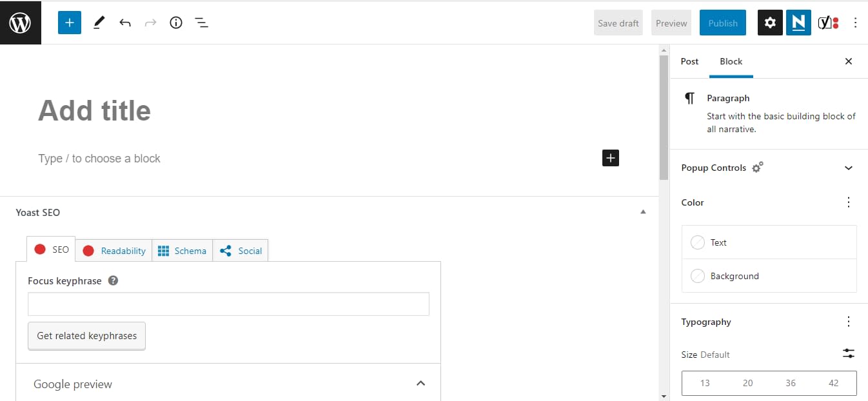Open the Color options menu

(x=849, y=202)
